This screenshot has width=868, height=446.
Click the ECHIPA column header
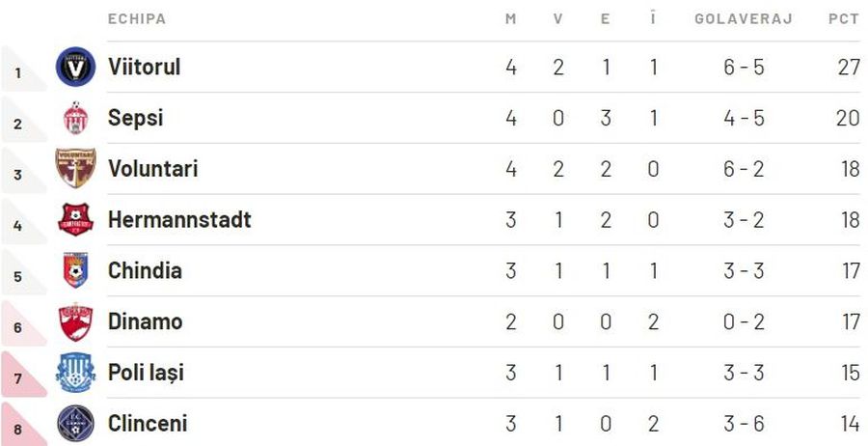tap(137, 19)
